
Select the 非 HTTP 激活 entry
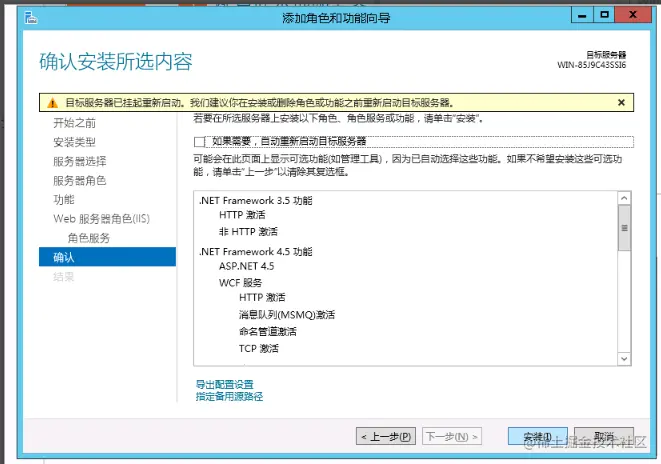248,232
